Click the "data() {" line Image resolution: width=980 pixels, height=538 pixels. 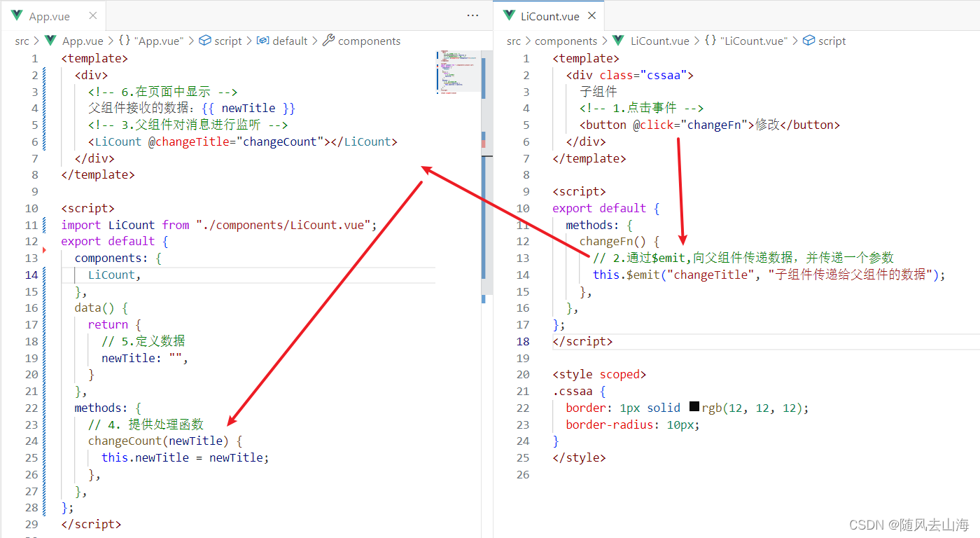pyautogui.click(x=101, y=308)
